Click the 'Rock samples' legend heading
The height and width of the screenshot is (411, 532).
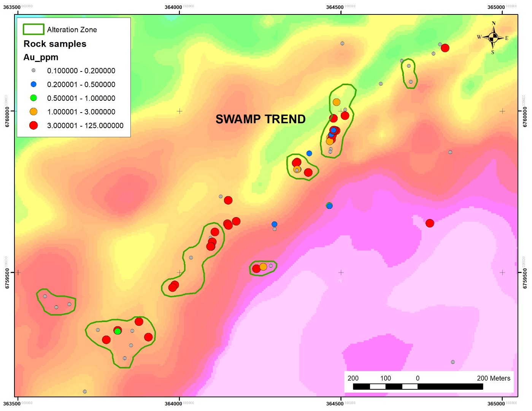point(55,44)
